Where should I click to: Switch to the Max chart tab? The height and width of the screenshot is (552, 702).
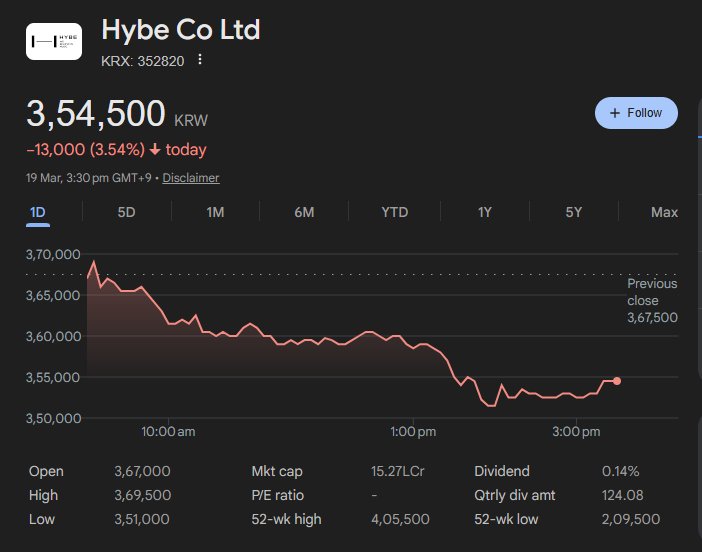(x=664, y=212)
